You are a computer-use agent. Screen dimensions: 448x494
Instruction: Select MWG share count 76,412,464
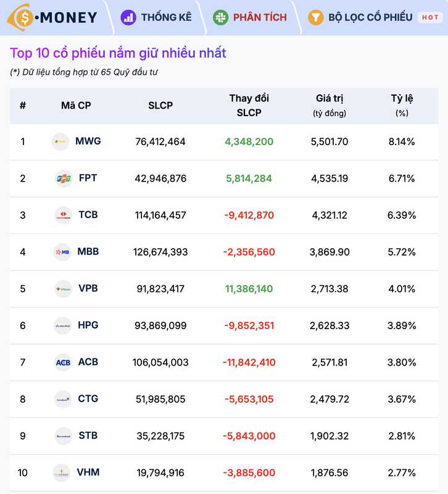tap(160, 142)
